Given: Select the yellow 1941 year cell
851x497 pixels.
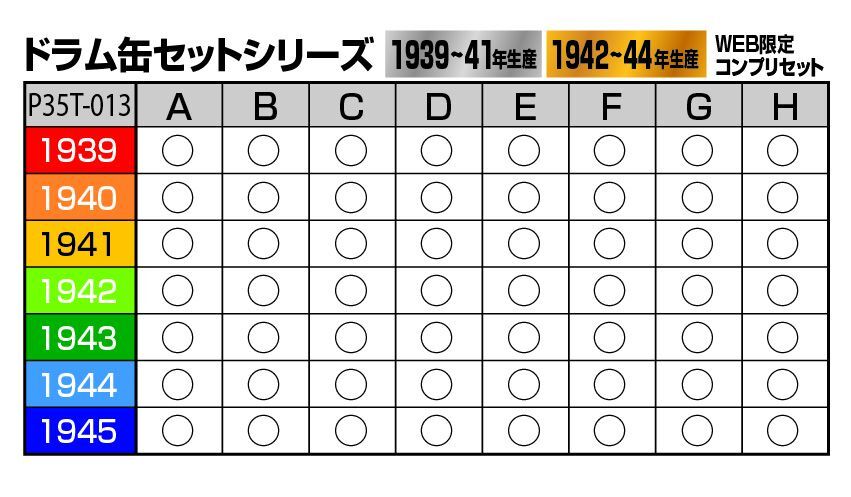Looking at the screenshot, I should click(80, 244).
